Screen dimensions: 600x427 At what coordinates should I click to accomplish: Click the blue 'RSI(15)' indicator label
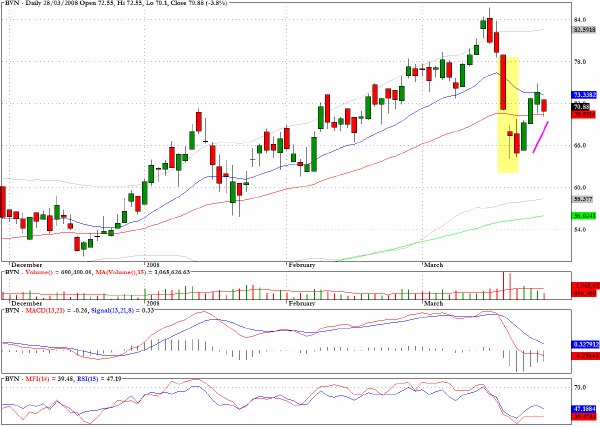(87, 379)
